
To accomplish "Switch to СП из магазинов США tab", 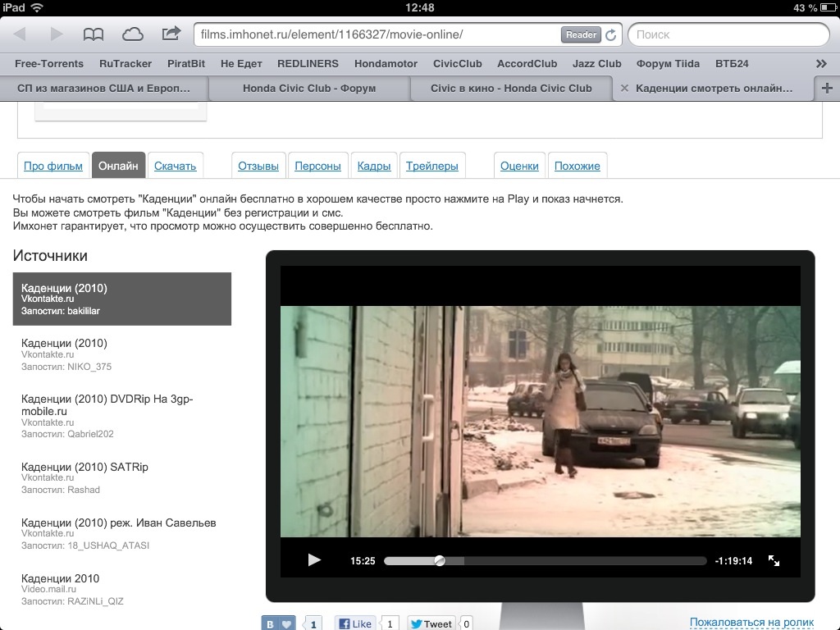I will tap(104, 89).
